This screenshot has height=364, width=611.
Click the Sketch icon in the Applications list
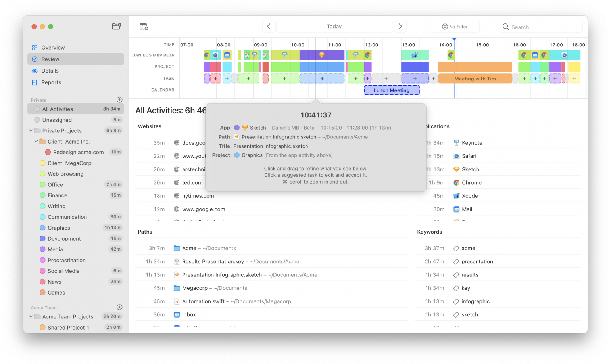point(457,169)
